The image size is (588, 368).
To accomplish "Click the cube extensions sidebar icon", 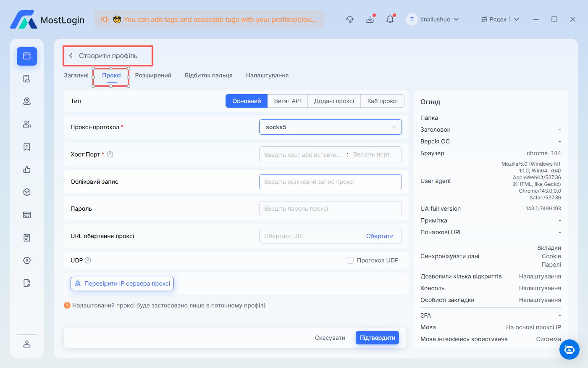I will tap(27, 192).
